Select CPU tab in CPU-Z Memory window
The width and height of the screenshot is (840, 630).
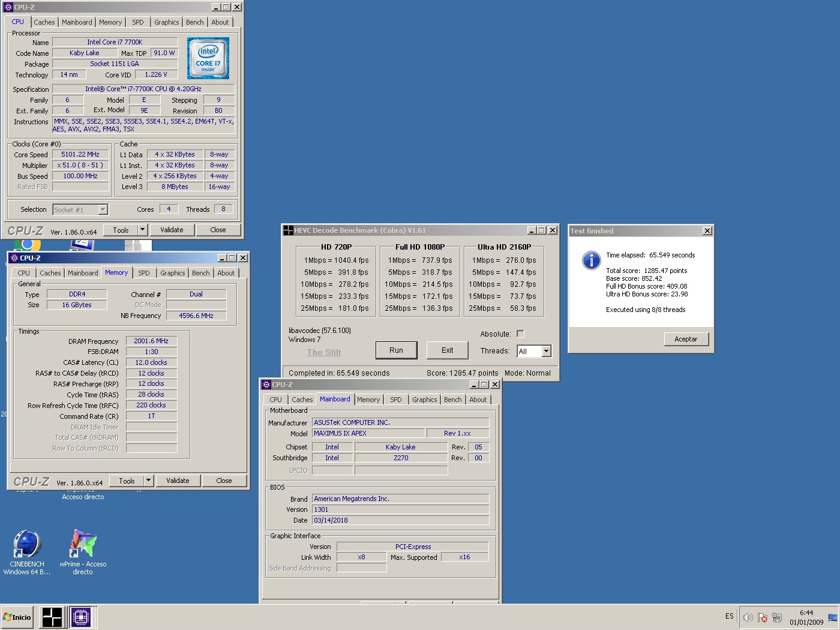pos(23,273)
